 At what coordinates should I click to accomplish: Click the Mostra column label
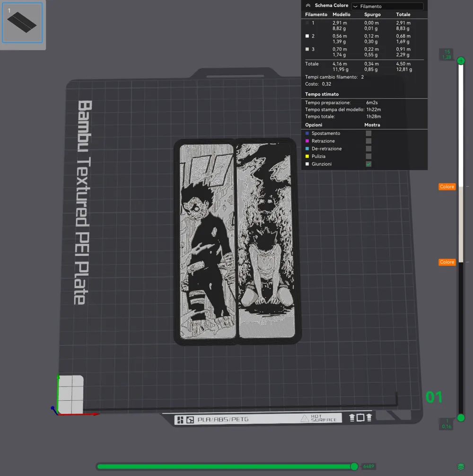(372, 125)
